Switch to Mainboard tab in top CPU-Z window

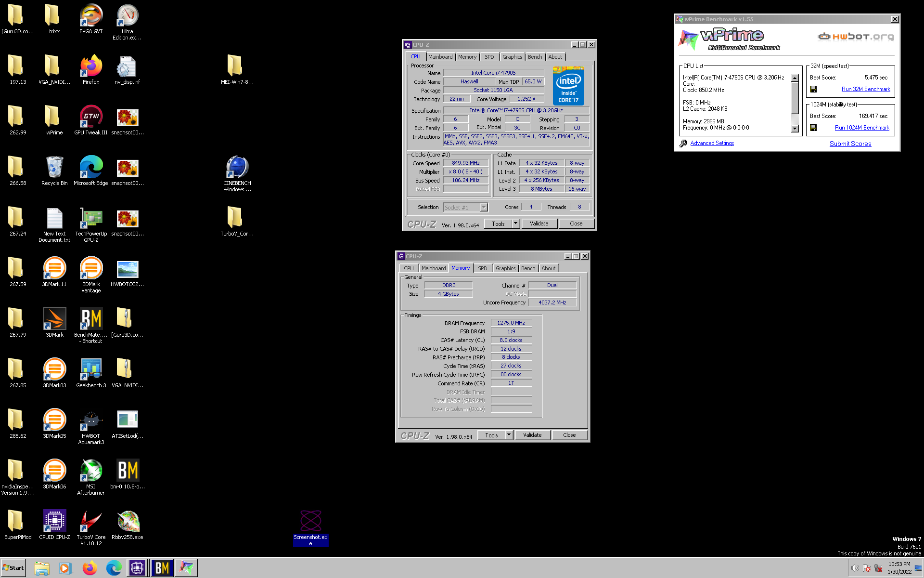440,57
